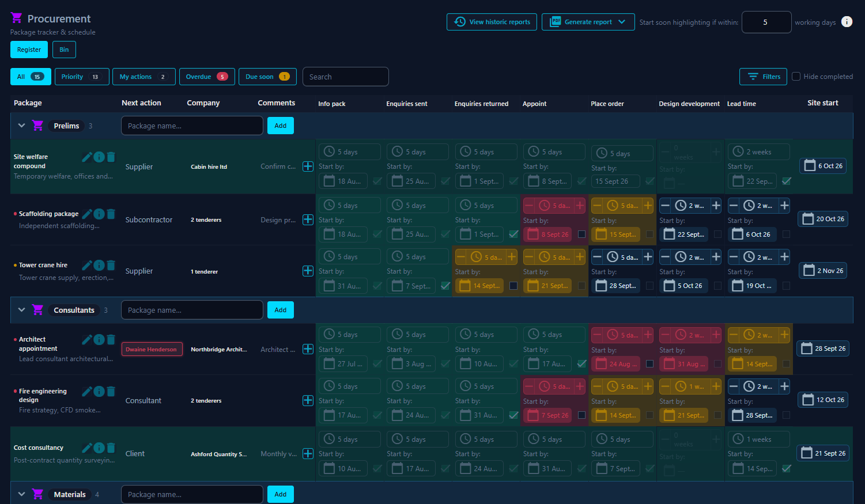This screenshot has width=865, height=504.
Task: Edit the Cost consultancy package
Action: click(87, 448)
